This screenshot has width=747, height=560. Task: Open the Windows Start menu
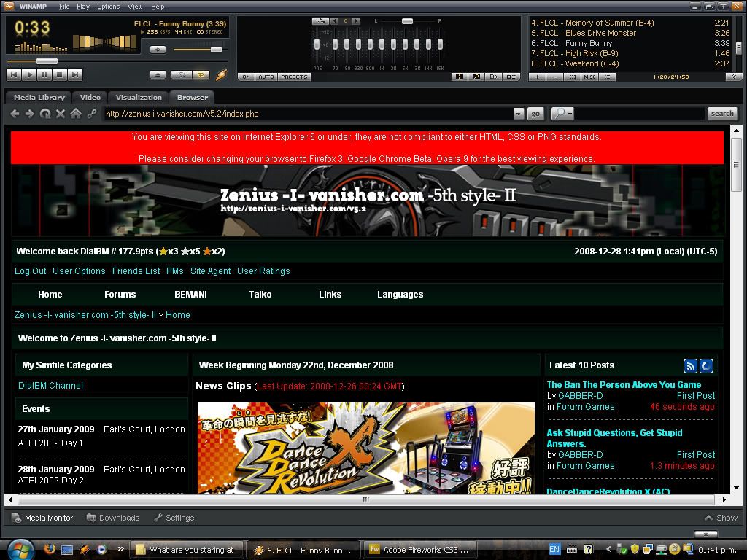point(21,550)
